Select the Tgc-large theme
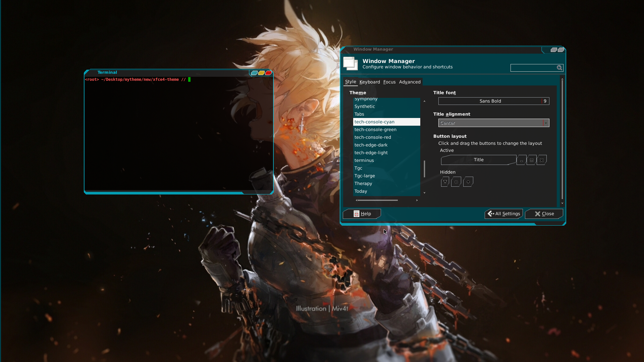The width and height of the screenshot is (644, 362). [386, 176]
